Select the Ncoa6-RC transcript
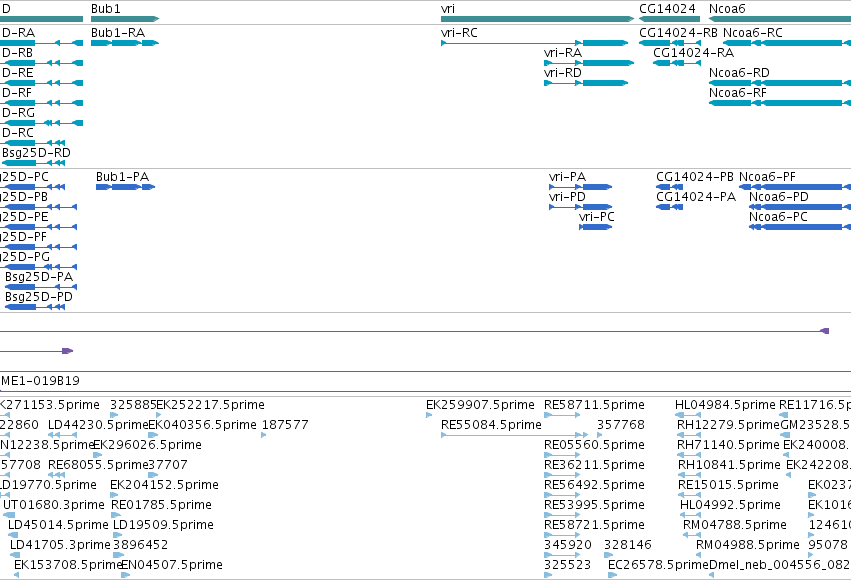 787,43
